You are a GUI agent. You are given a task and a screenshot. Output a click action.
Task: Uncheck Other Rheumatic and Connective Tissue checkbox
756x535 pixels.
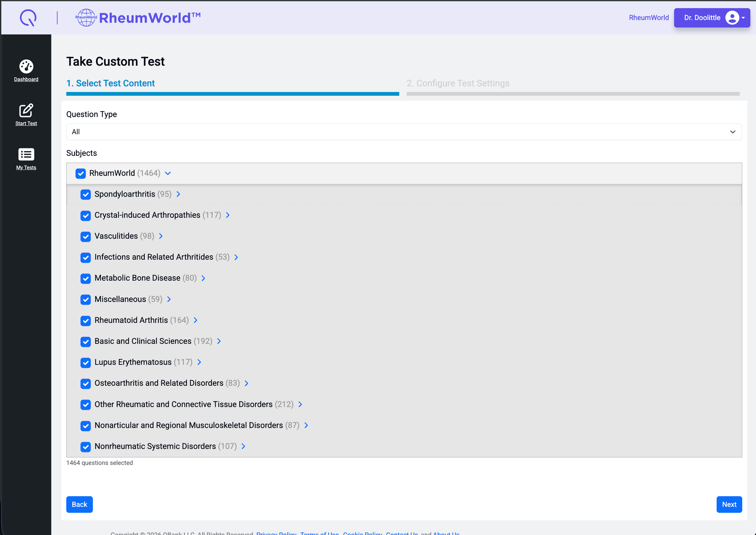tap(86, 405)
